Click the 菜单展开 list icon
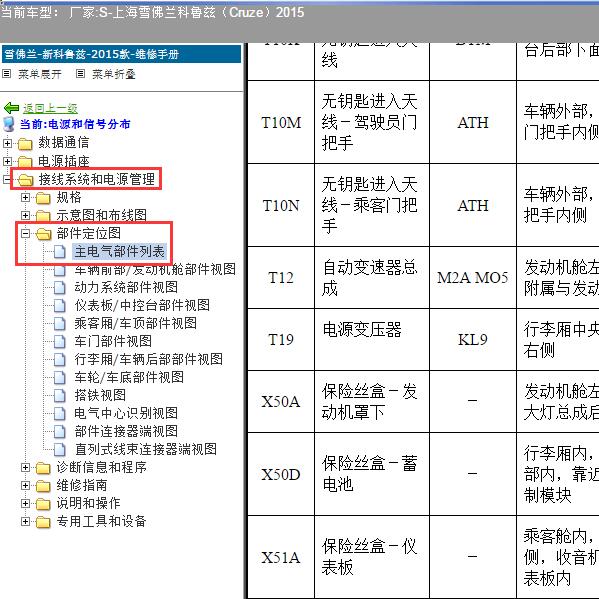Image resolution: width=599 pixels, height=599 pixels. [6, 73]
